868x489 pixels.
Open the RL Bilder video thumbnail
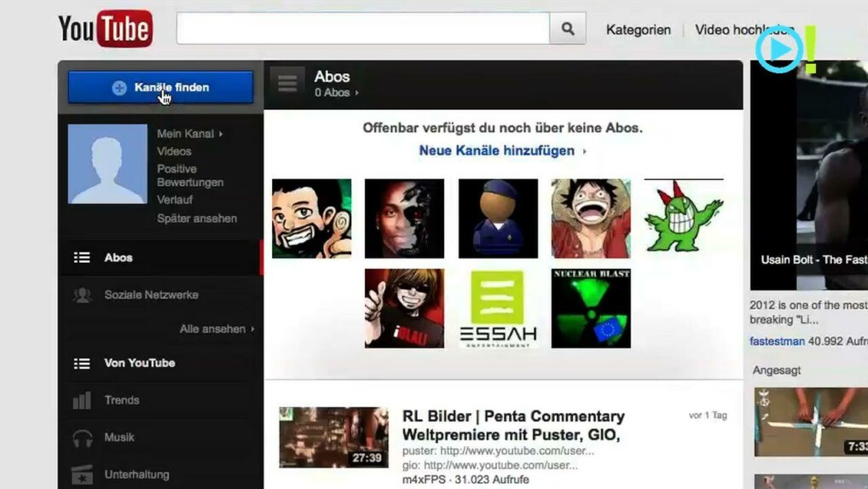(x=333, y=437)
